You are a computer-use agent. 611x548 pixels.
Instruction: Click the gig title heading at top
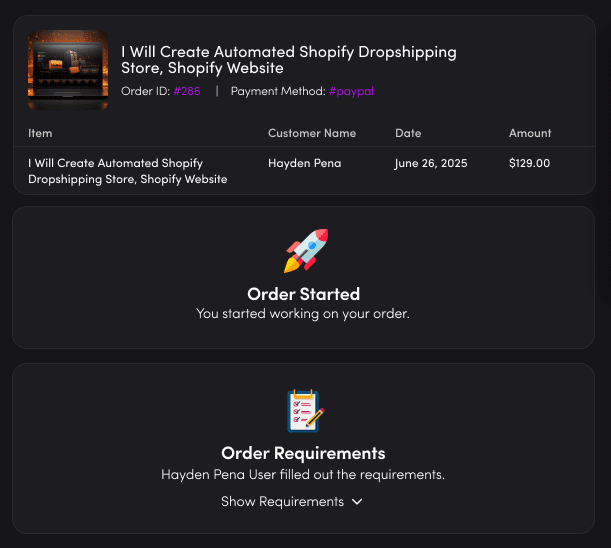click(x=288, y=60)
